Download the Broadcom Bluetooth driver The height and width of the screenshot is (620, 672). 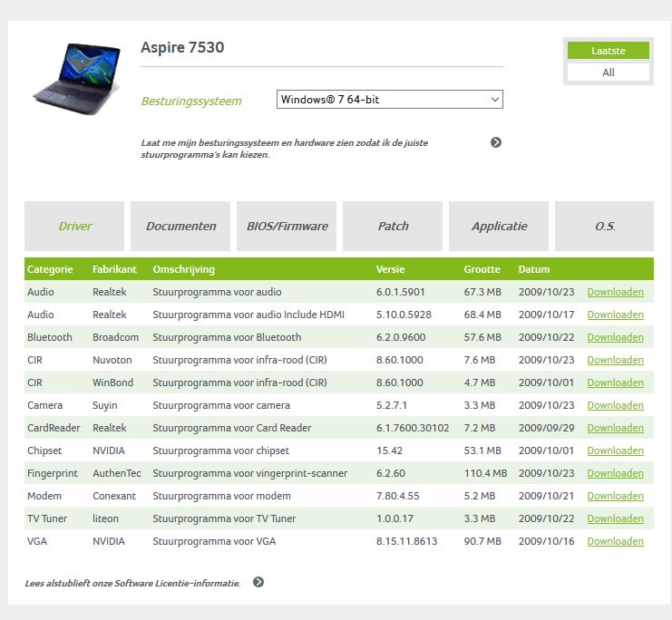[x=615, y=337]
